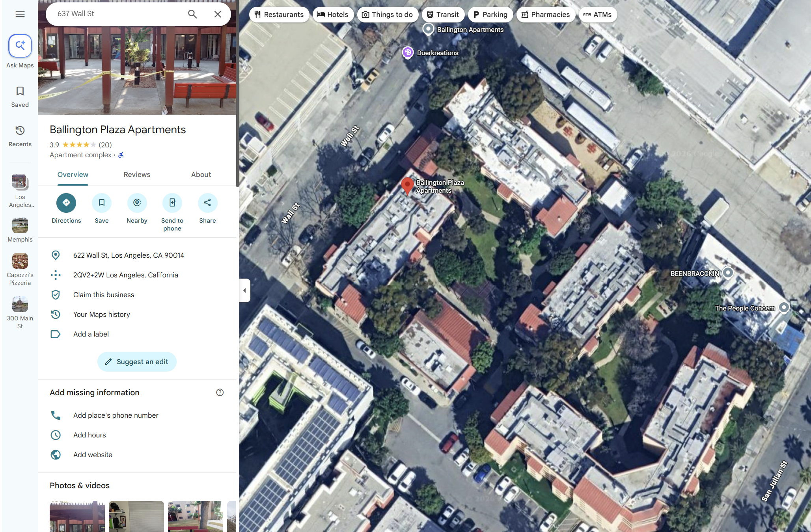The width and height of the screenshot is (811, 532).
Task: Click the plus code dots icon
Action: [56, 275]
